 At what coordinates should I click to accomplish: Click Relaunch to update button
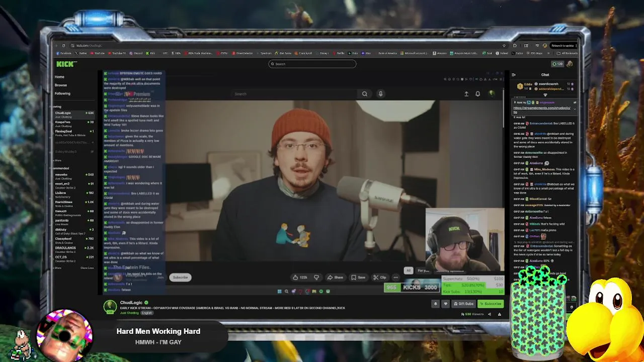563,46
